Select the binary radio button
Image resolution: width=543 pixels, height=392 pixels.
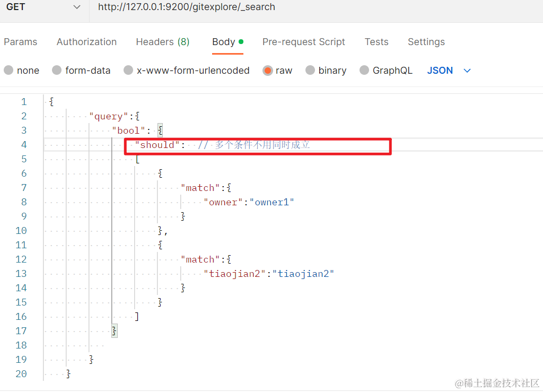point(310,71)
